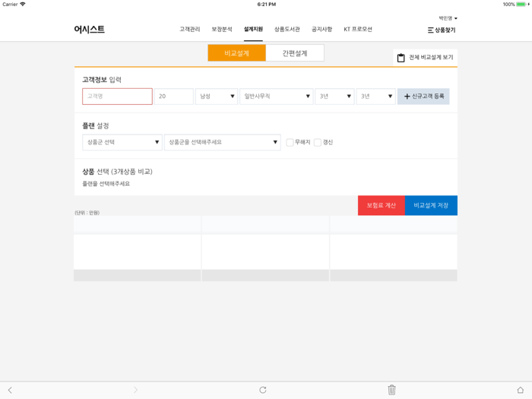Open the 상품군을 선택해주세요 dropdown
The width and height of the screenshot is (532, 399).
(x=222, y=142)
